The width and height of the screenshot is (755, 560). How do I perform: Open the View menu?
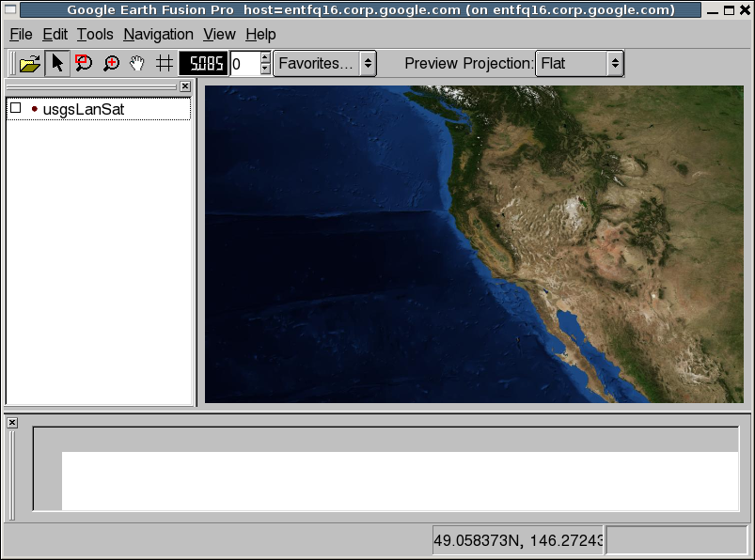click(x=219, y=34)
